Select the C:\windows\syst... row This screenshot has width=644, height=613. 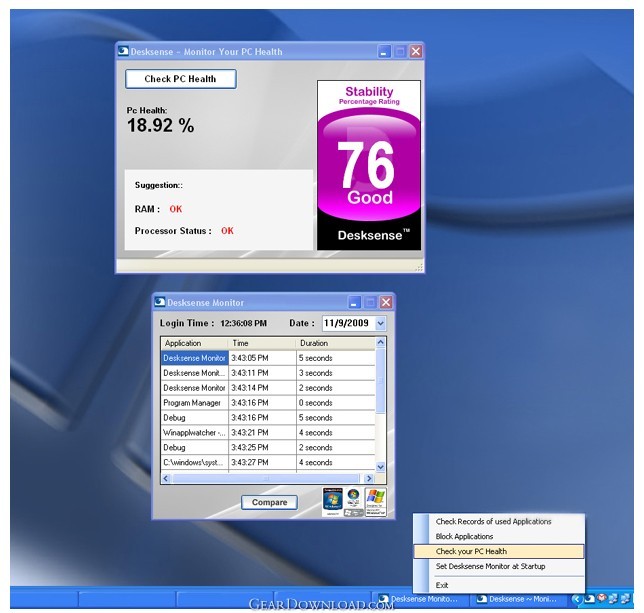(268, 462)
